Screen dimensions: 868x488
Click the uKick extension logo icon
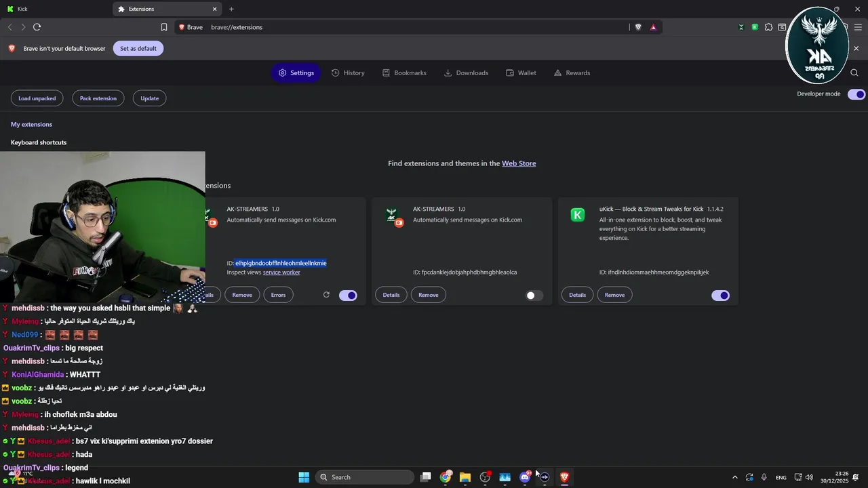[x=578, y=215]
